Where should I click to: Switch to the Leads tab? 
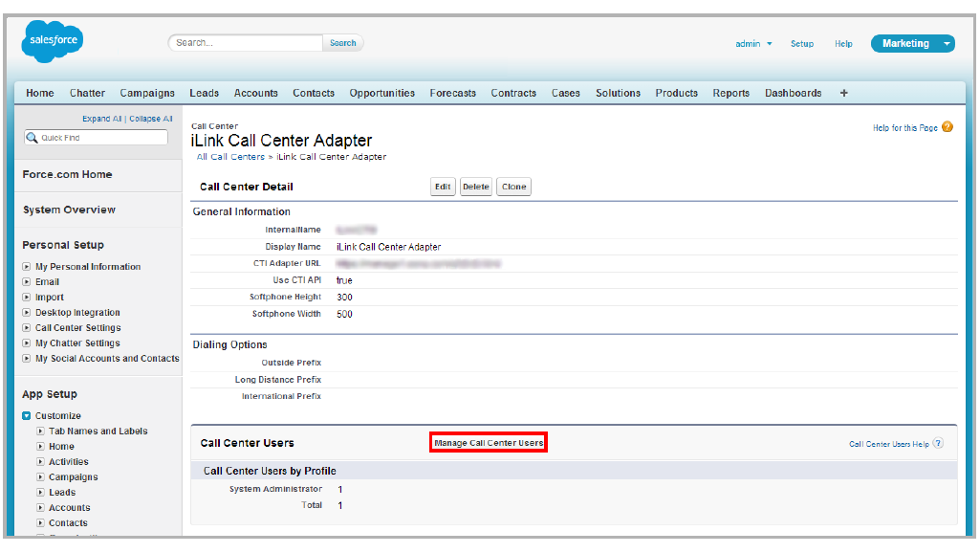click(x=205, y=93)
